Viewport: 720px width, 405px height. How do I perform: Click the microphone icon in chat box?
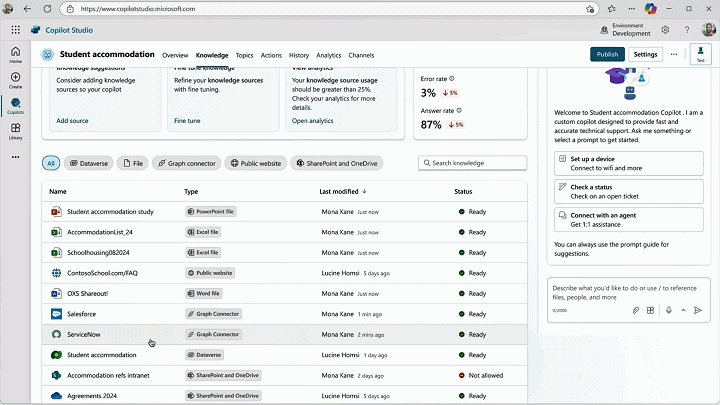[667, 310]
